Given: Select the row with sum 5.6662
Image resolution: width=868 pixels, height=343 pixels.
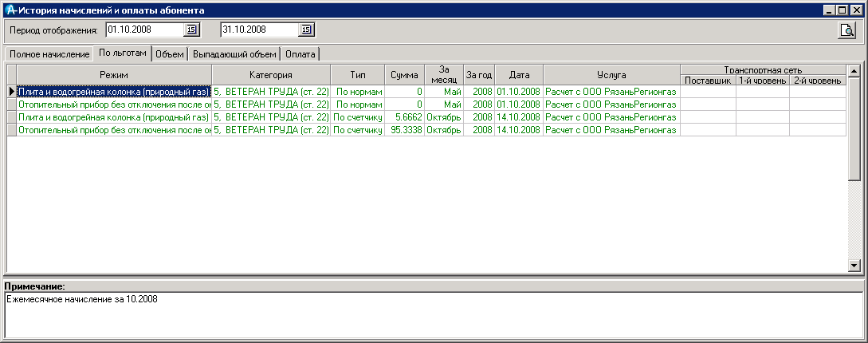Looking at the screenshot, I should point(406,117).
